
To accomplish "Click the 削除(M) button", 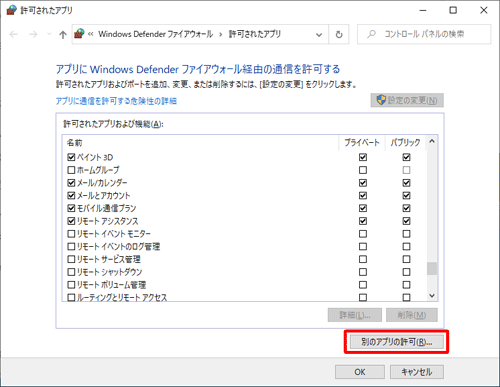I will 412,315.
